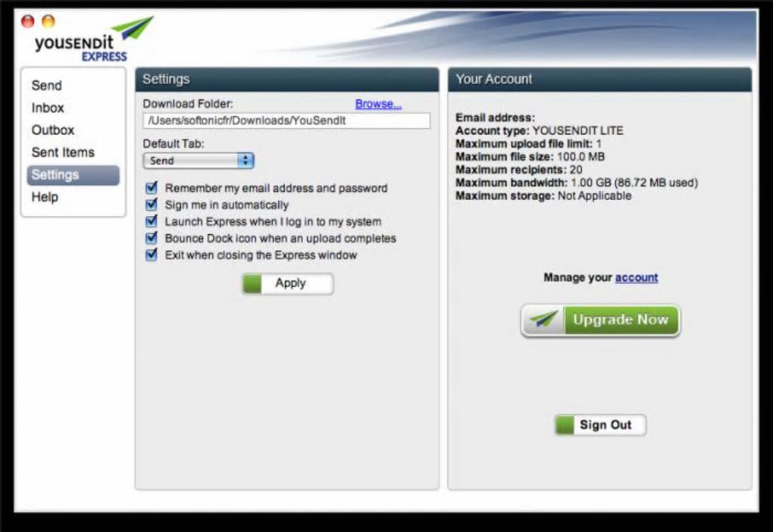Click the Account type YOUSENDIT LITE text

click(x=540, y=130)
